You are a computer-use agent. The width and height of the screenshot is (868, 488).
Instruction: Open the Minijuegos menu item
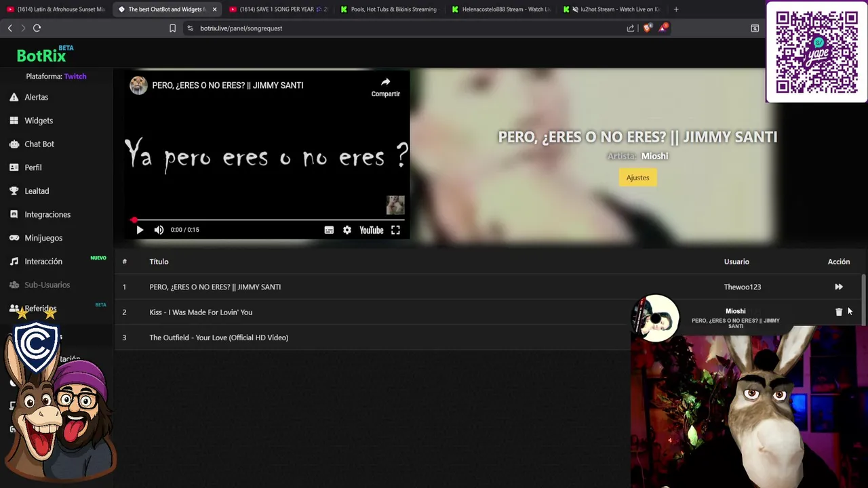(x=43, y=238)
